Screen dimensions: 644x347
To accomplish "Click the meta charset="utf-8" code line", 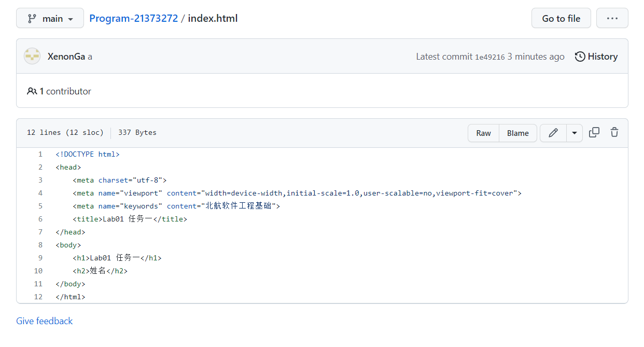I will [120, 180].
